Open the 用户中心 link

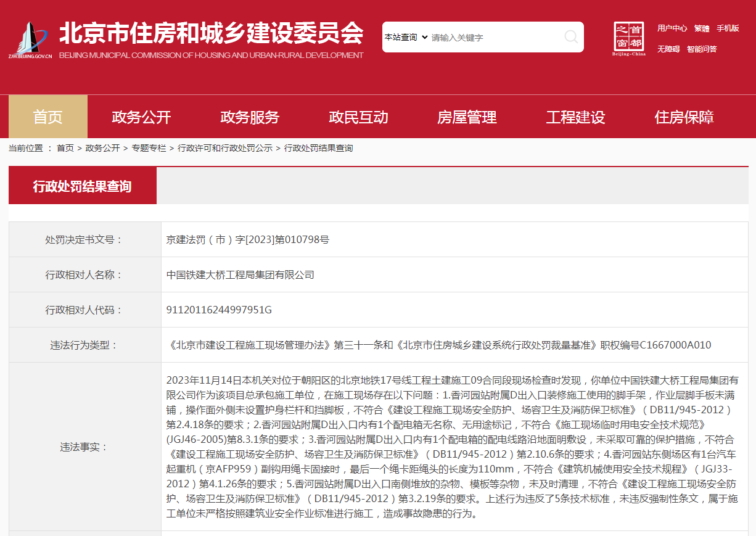(x=672, y=28)
